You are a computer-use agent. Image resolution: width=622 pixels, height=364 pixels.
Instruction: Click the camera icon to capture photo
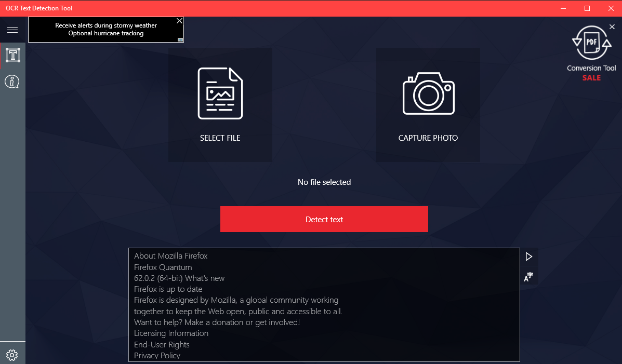[x=428, y=93]
